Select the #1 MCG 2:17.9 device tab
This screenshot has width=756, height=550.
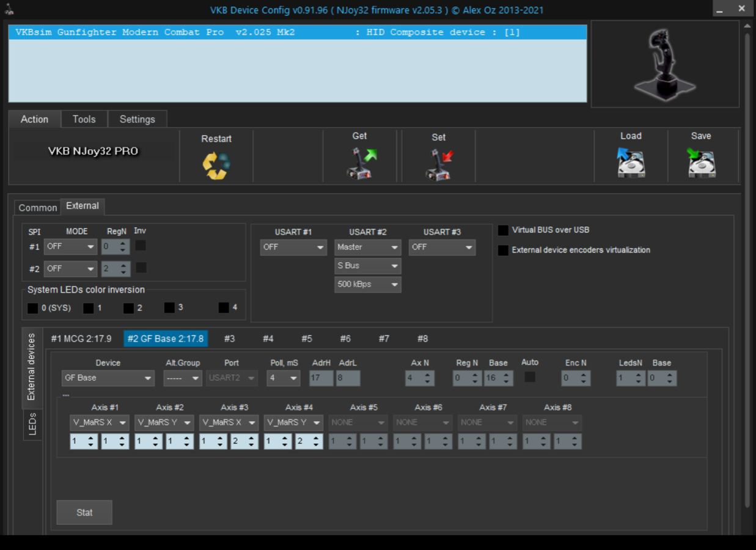click(81, 339)
